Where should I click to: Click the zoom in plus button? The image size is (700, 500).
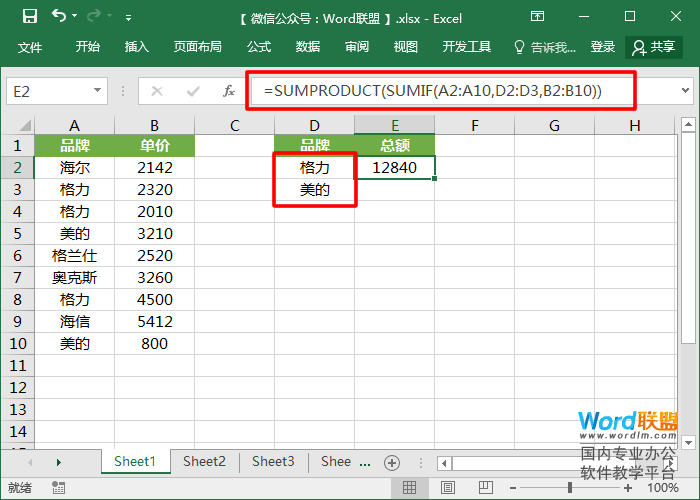click(628, 488)
